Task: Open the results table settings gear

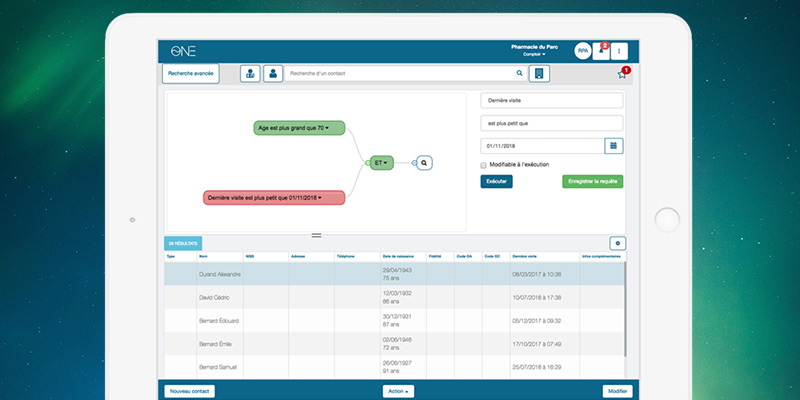Action: (617, 243)
